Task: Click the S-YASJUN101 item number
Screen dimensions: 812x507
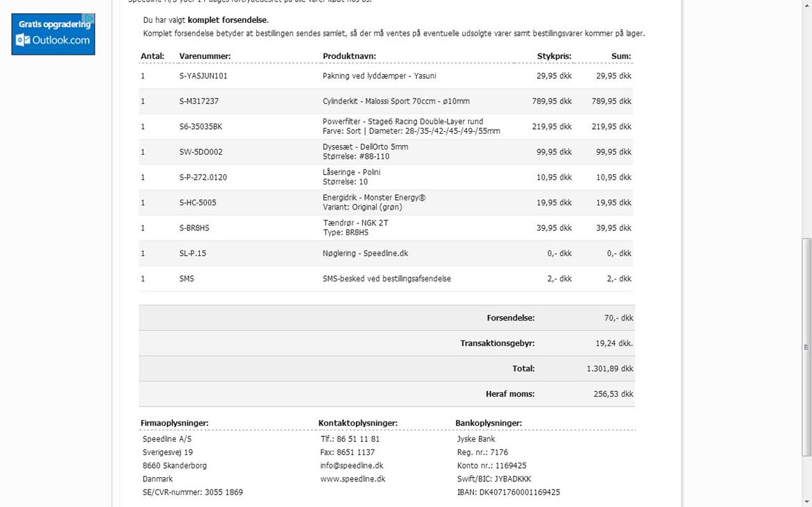Action: click(203, 76)
